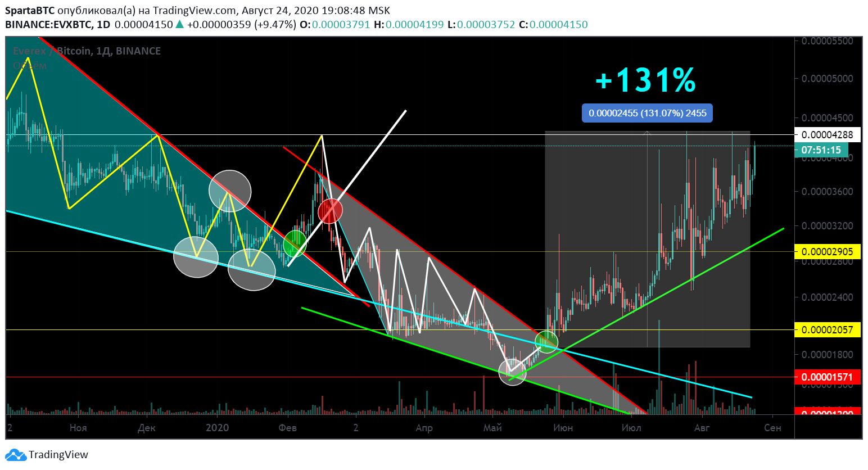This screenshot has height=470, width=868.
Task: Click the 0.00005000 price axis value
Action: click(828, 78)
